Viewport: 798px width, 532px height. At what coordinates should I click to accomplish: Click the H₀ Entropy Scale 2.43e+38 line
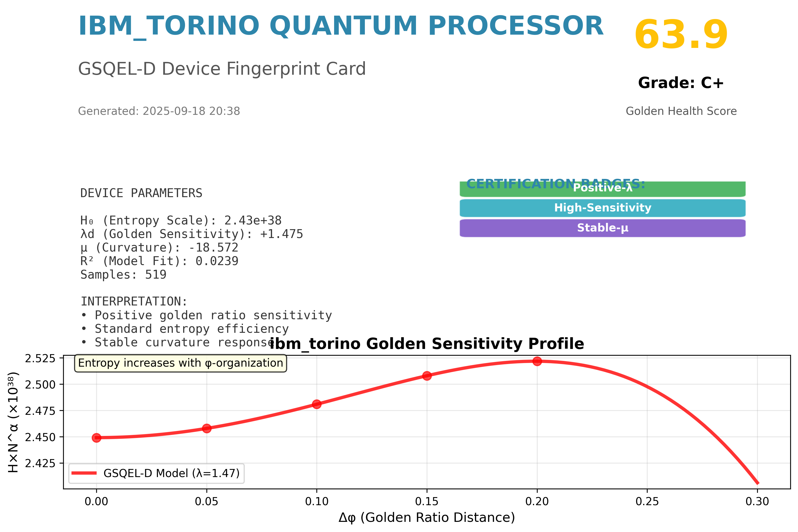click(x=181, y=221)
